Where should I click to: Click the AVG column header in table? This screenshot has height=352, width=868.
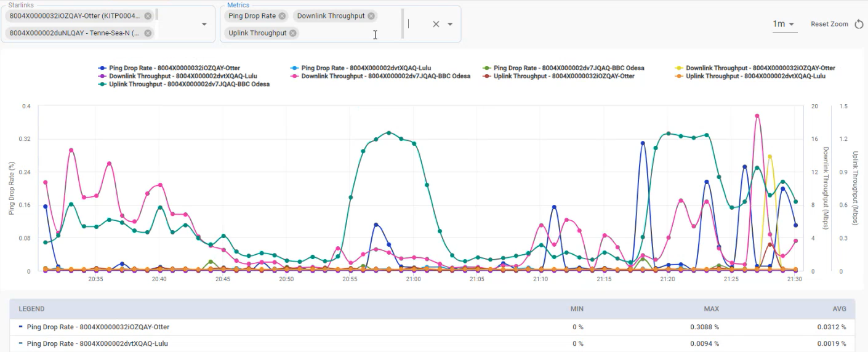(839, 309)
